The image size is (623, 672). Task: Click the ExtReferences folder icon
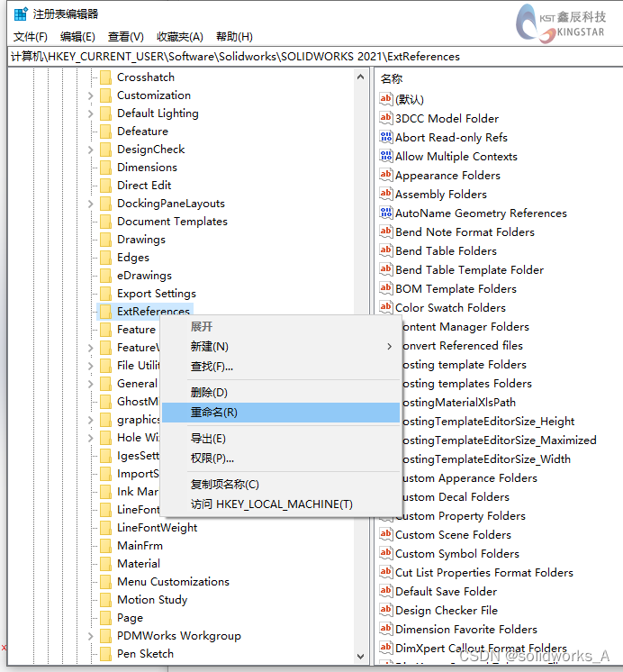tap(105, 312)
